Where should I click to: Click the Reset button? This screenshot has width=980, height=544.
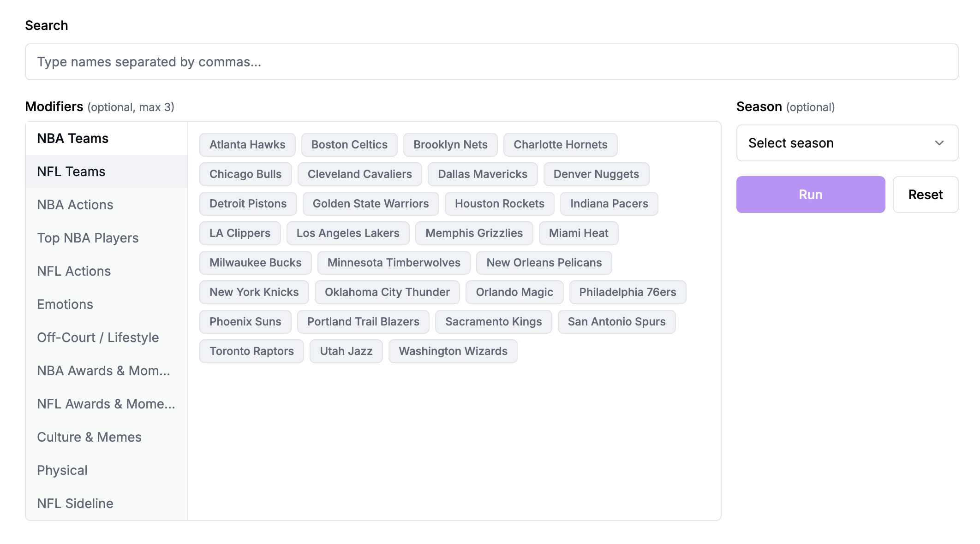pyautogui.click(x=926, y=195)
